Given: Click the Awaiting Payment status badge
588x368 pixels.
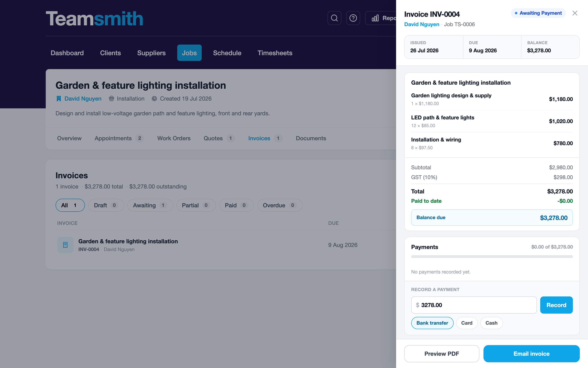Looking at the screenshot, I should pyautogui.click(x=538, y=13).
